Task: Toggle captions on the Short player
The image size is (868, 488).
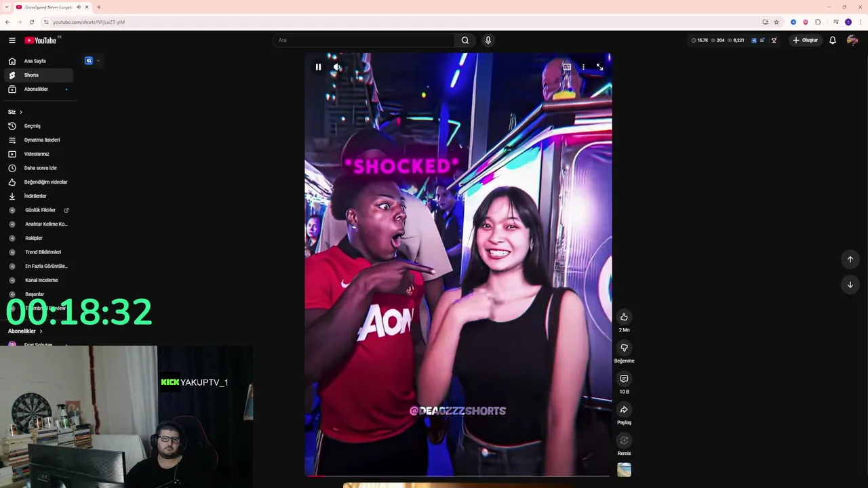Action: tap(567, 67)
